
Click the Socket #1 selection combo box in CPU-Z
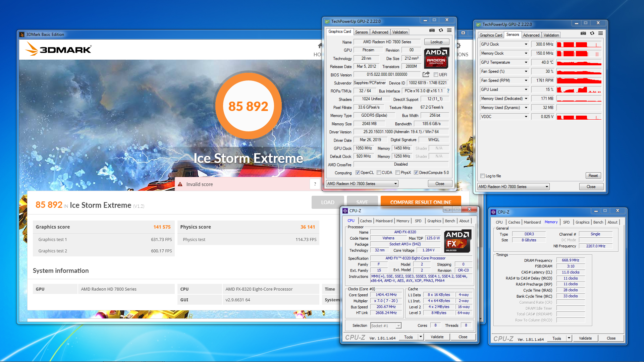click(x=386, y=326)
